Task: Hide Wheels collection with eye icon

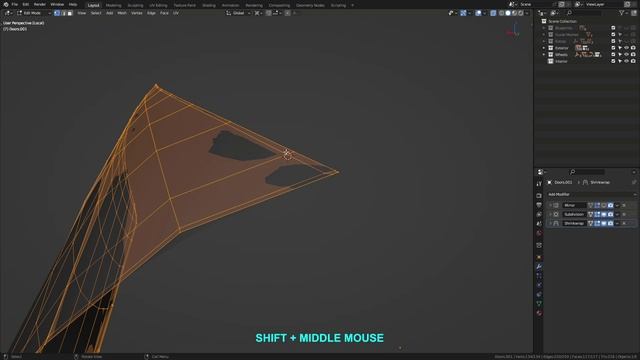Action: pos(626,54)
